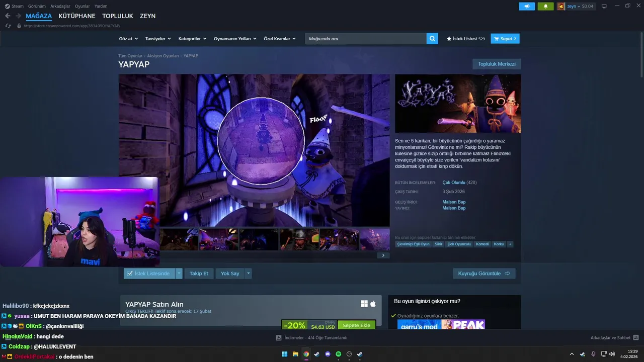Viewport: 644px width, 362px height.
Task: Click the Yok Say button
Action: [230, 274]
